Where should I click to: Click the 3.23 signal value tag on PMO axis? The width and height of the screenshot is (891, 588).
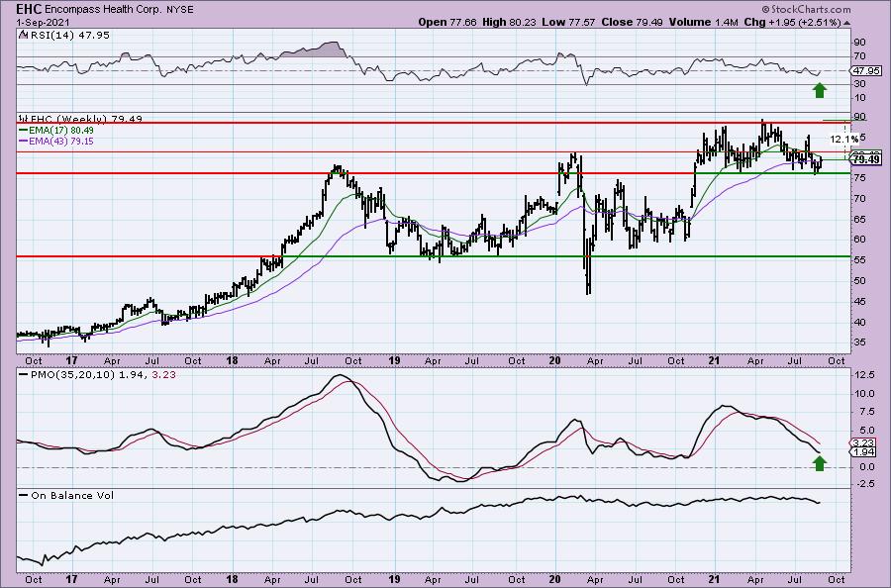[864, 443]
